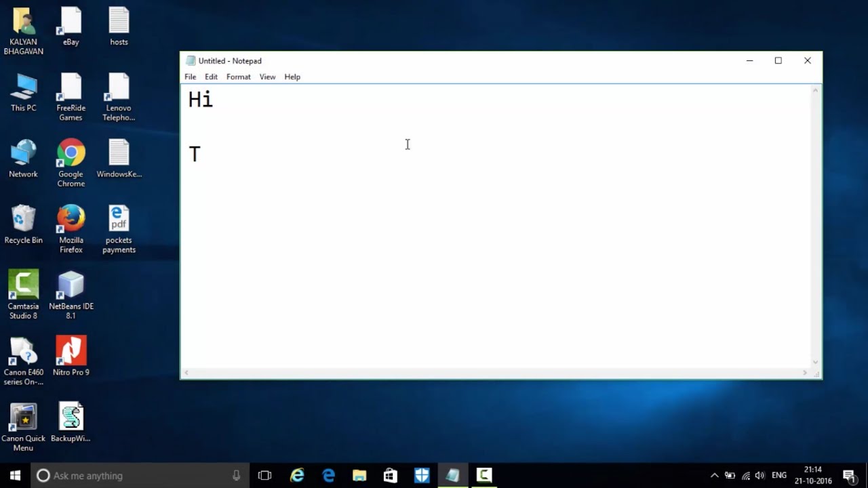Open the View menu in Notepad
868x488 pixels.
click(267, 77)
